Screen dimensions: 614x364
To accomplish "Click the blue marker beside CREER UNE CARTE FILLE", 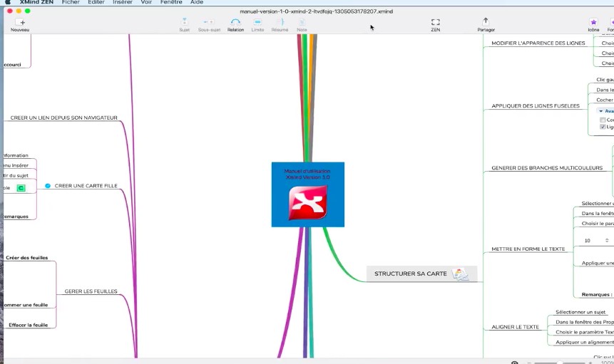I will point(48,186).
